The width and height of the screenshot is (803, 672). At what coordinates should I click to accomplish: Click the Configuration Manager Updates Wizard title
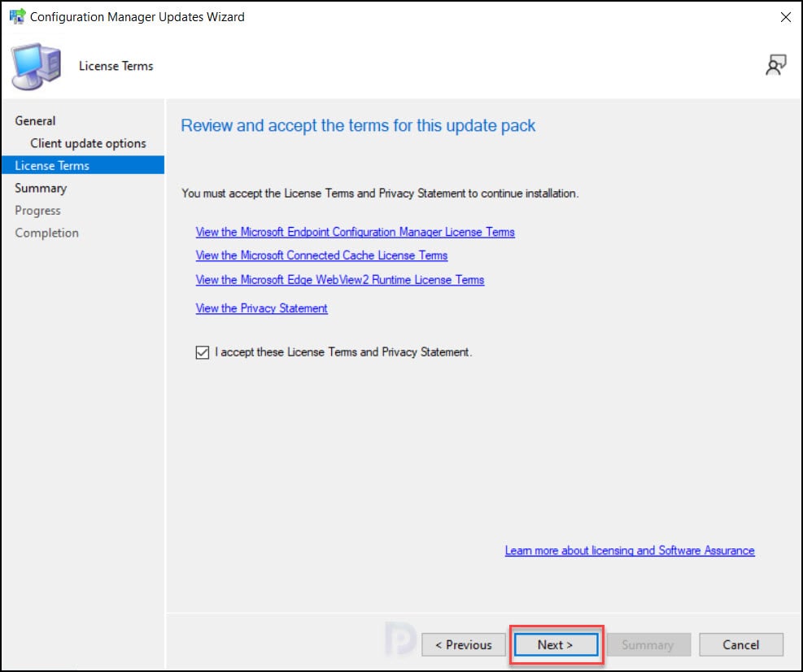[x=137, y=17]
